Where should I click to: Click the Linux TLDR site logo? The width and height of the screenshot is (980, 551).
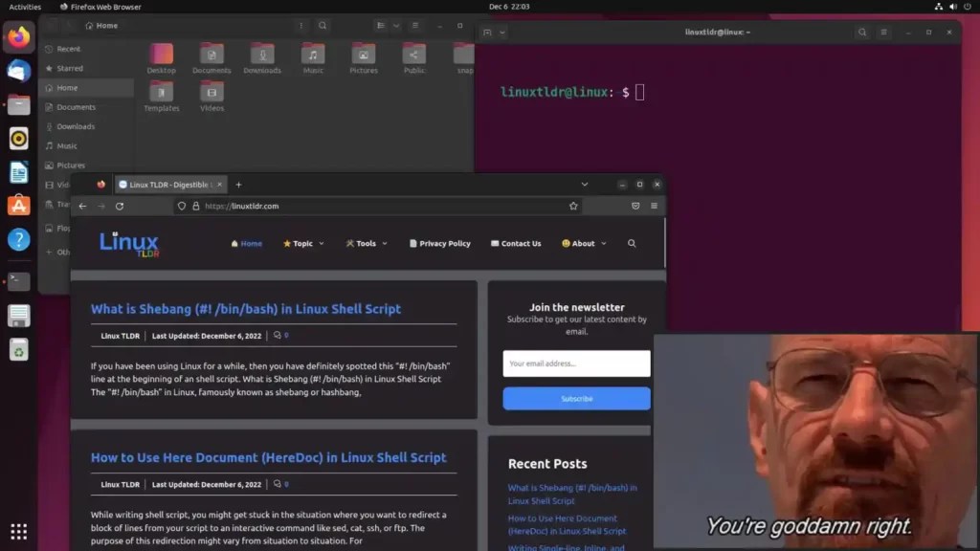tap(129, 244)
